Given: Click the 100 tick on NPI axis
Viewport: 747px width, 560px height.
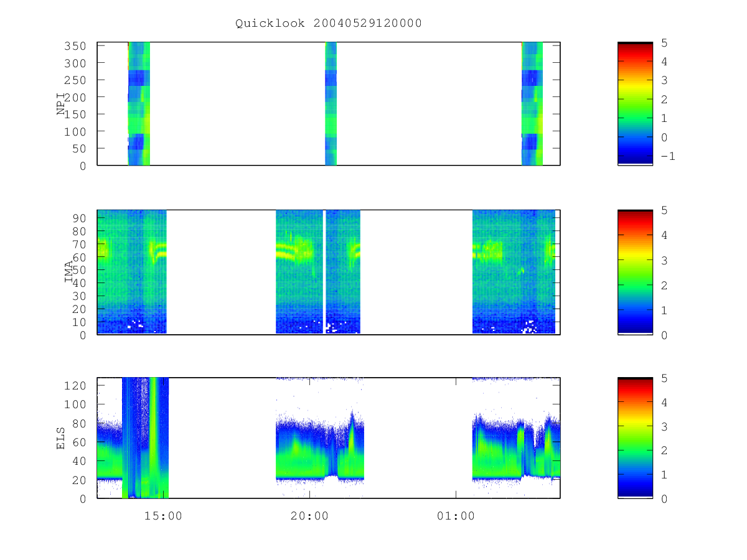Looking at the screenshot, I should 77,131.
